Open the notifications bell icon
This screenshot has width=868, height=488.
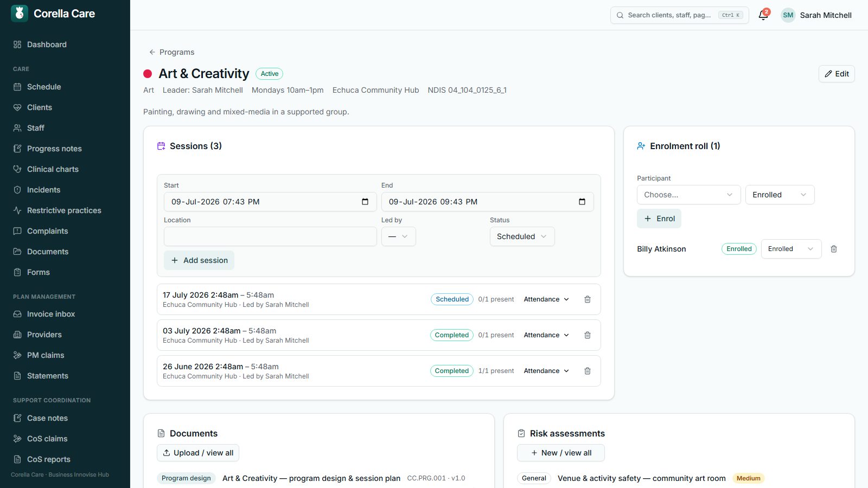click(x=763, y=15)
